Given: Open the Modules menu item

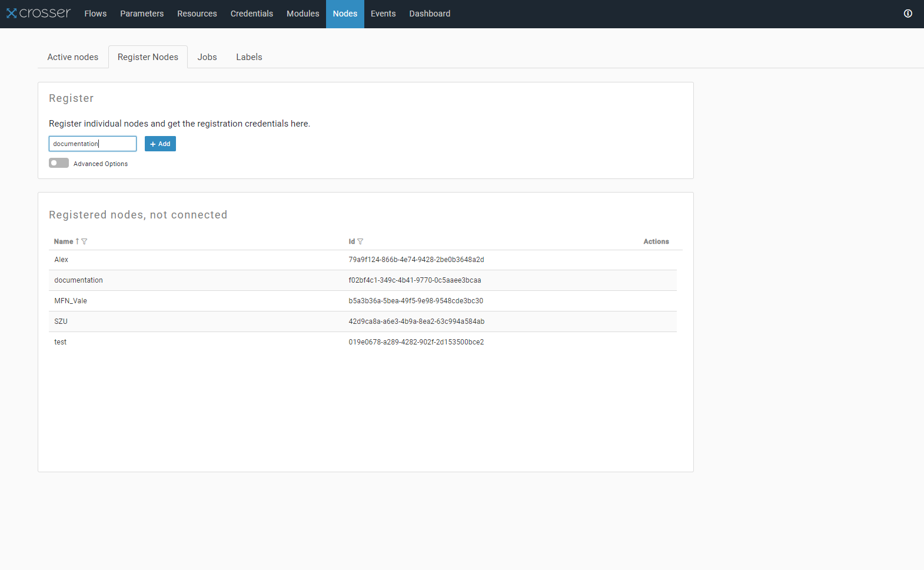Looking at the screenshot, I should (303, 14).
